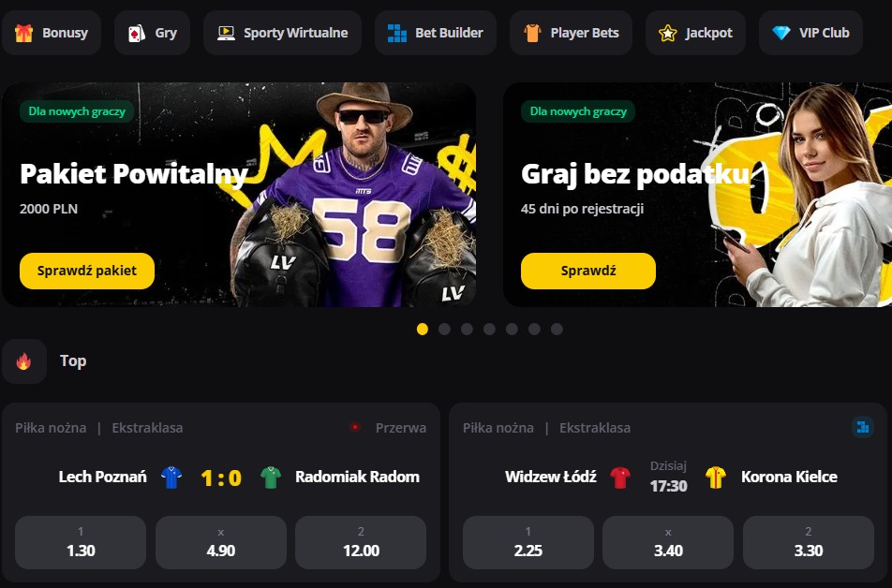This screenshot has height=588, width=892.
Task: Open Gry playing cards icon
Action: tap(136, 33)
